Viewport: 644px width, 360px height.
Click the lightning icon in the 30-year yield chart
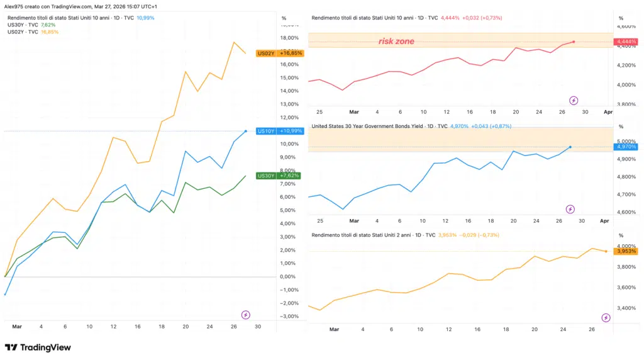click(570, 209)
